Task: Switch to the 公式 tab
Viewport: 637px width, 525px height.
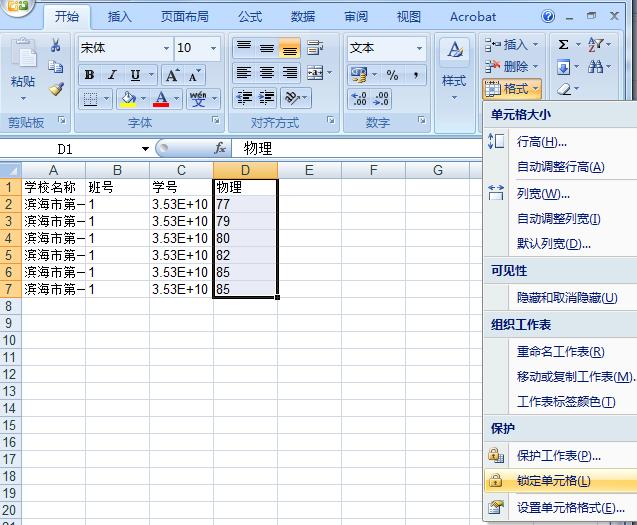Action: coord(250,17)
